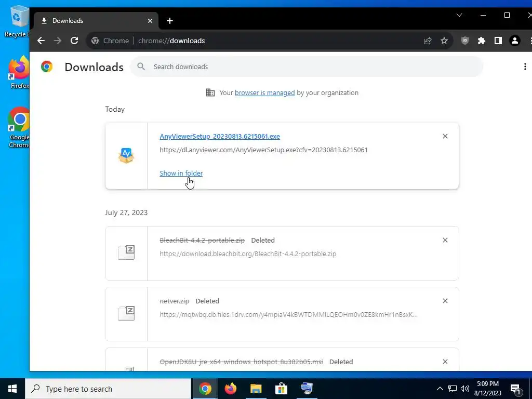Remove BleachBit entry from list
This screenshot has height=399, width=532.
tap(445, 240)
